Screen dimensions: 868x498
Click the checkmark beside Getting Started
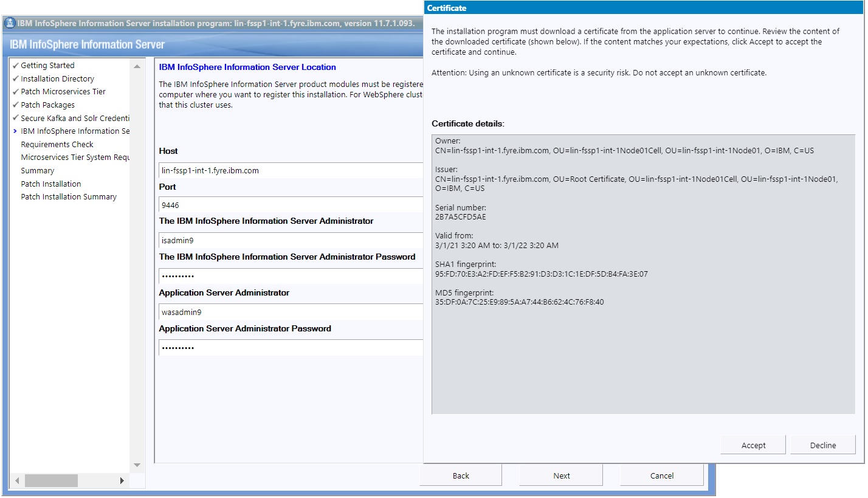tap(15, 65)
